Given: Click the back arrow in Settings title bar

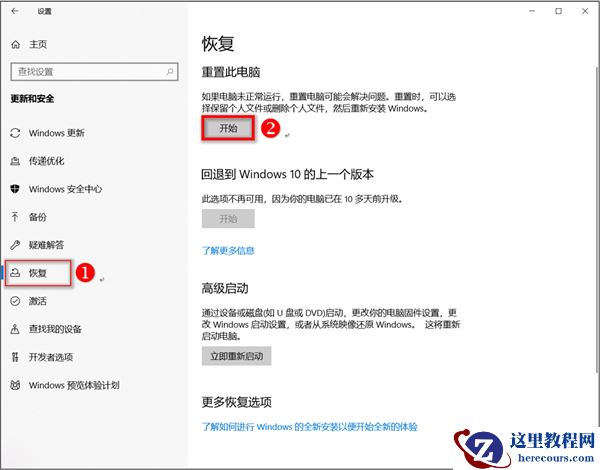Looking at the screenshot, I should [x=15, y=11].
